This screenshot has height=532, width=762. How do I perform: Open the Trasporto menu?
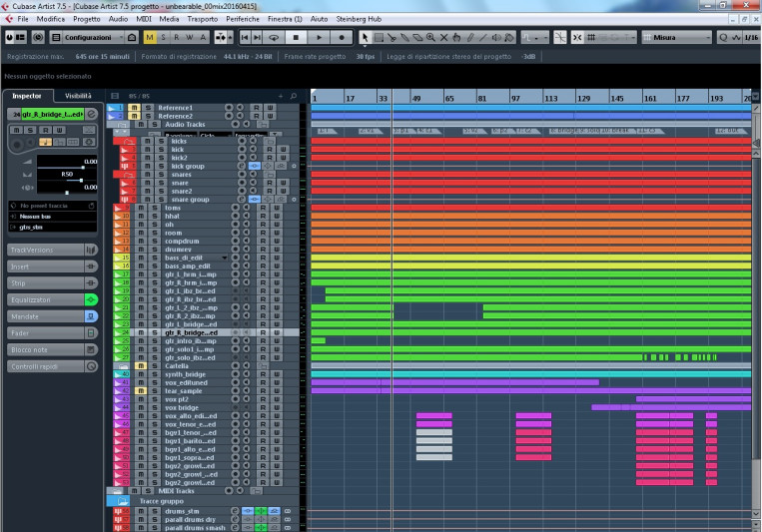click(202, 19)
